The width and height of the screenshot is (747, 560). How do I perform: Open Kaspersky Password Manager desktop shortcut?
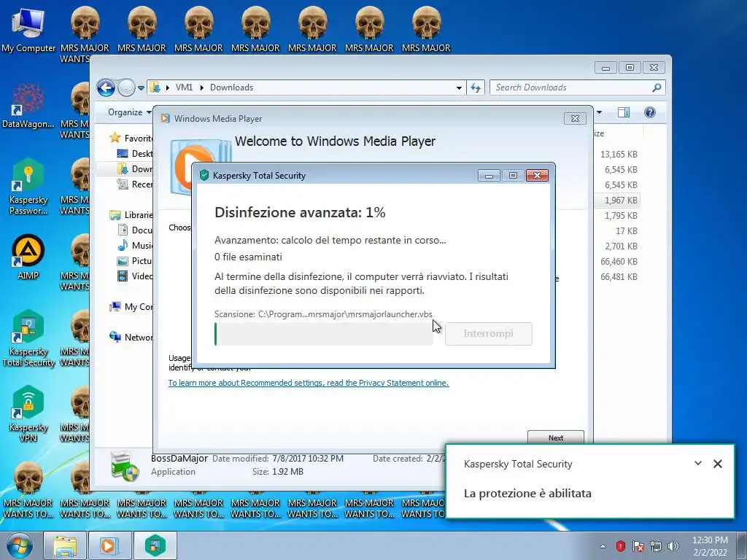(28, 187)
